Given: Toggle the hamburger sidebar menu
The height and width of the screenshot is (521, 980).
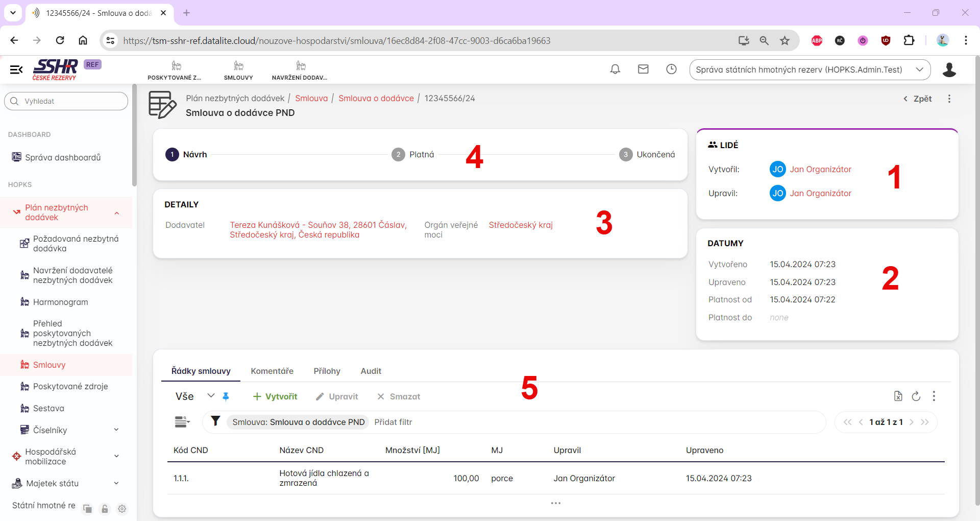Looking at the screenshot, I should pyautogui.click(x=16, y=69).
